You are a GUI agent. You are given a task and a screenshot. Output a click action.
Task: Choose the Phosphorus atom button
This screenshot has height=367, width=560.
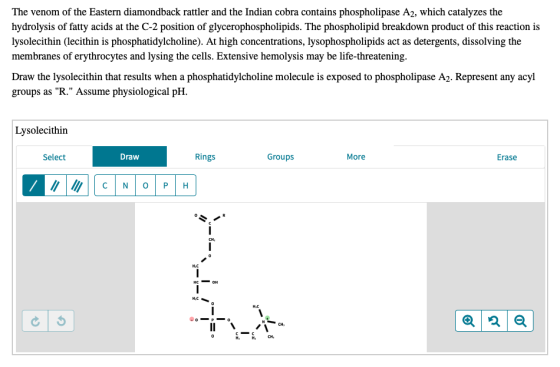pyautogui.click(x=165, y=185)
